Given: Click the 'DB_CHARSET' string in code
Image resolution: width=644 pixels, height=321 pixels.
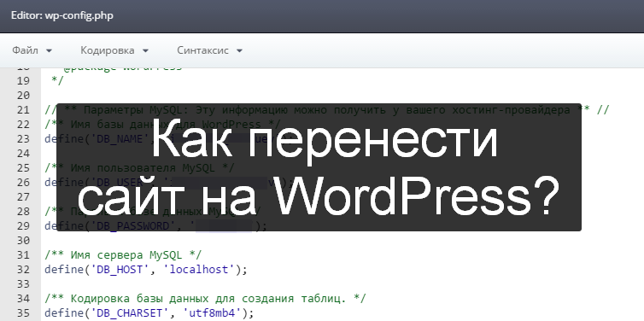Looking at the screenshot, I should point(130,313).
